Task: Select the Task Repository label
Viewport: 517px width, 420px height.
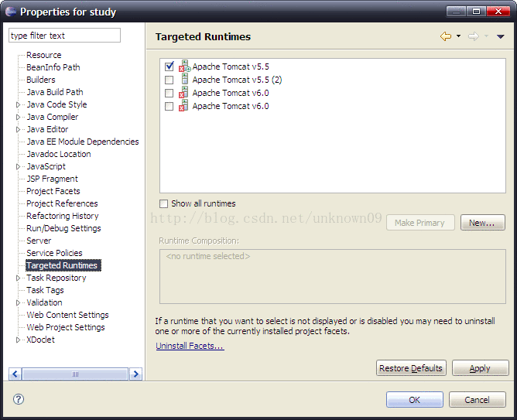Action: (56, 278)
